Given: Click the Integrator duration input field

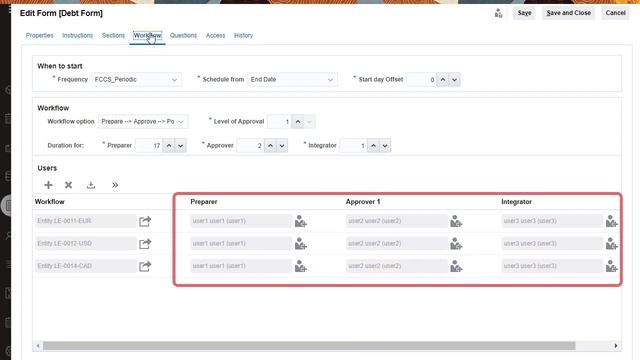Looking at the screenshot, I should pyautogui.click(x=353, y=146).
